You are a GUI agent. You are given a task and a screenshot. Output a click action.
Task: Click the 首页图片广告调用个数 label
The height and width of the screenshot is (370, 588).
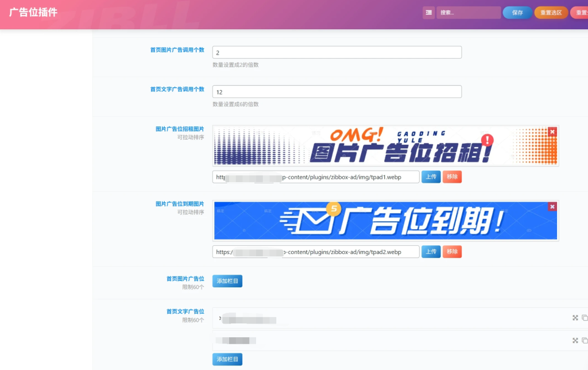coord(177,50)
